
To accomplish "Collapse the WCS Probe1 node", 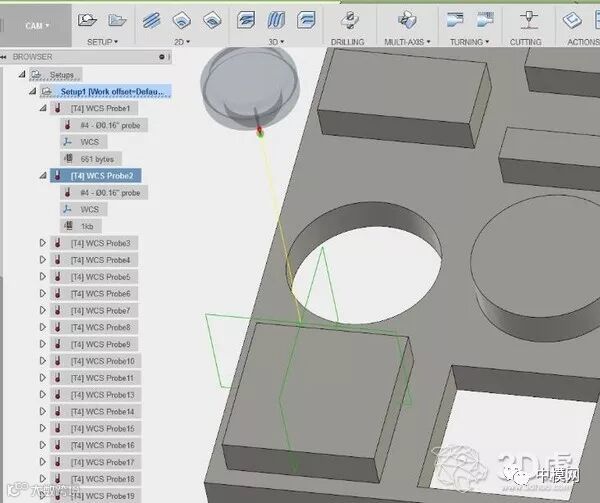I will click(43, 108).
